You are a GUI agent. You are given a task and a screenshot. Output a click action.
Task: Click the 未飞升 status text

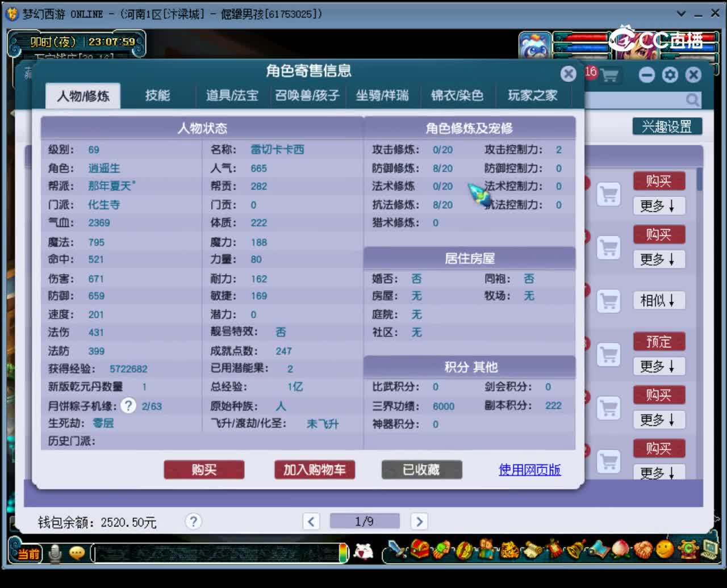323,424
